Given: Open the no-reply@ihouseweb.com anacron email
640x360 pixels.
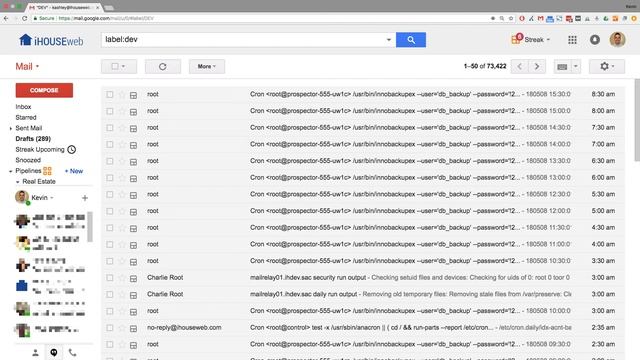Looking at the screenshot, I should (363, 328).
